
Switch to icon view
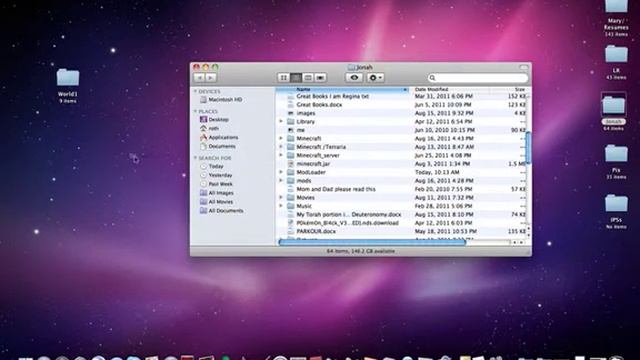click(x=283, y=78)
